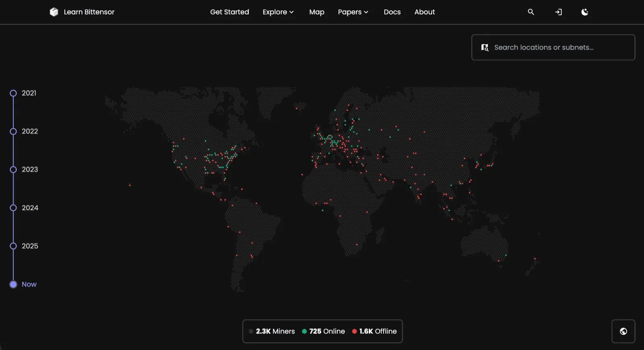The image size is (644, 350).
Task: Click the 1.6K Offline stat
Action: [374, 331]
